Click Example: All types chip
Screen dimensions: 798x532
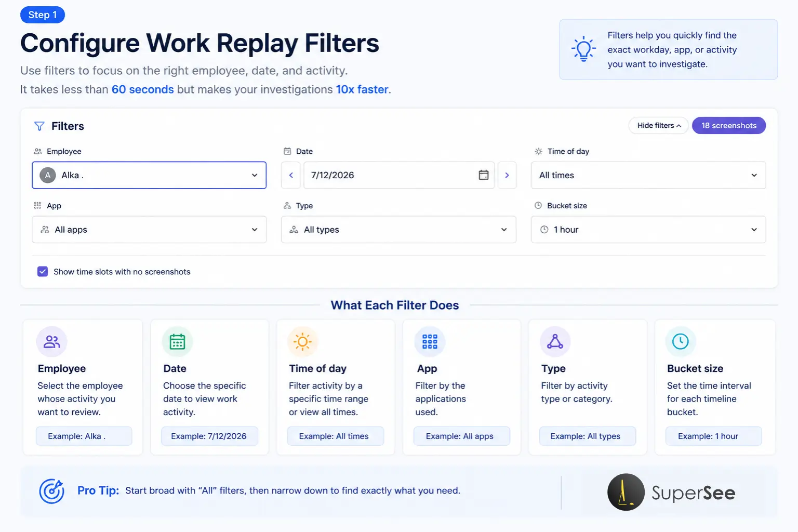[588, 436]
